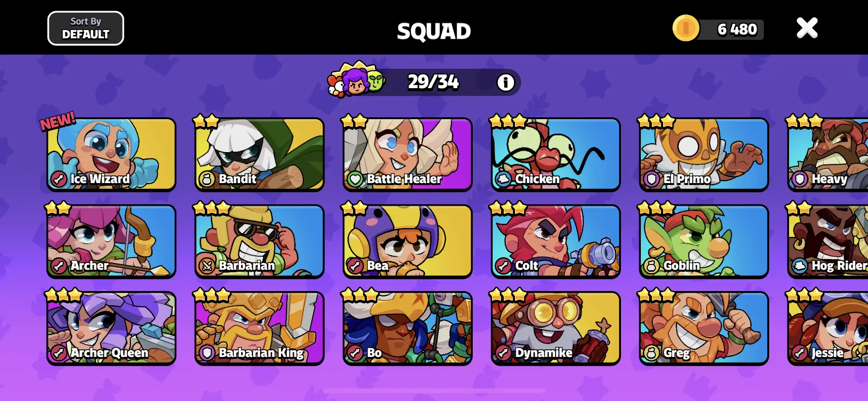Tap the squad info icon
Image resolution: width=868 pixels, height=401 pixels.
(506, 82)
